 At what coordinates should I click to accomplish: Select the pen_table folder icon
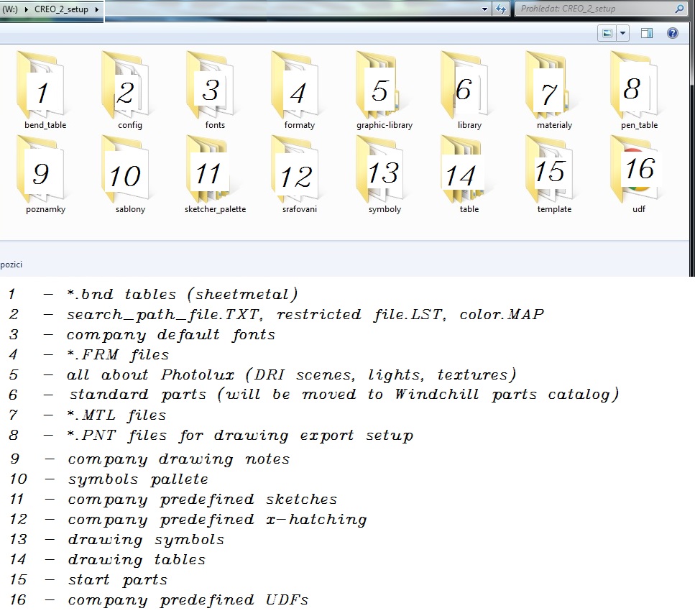point(635,85)
